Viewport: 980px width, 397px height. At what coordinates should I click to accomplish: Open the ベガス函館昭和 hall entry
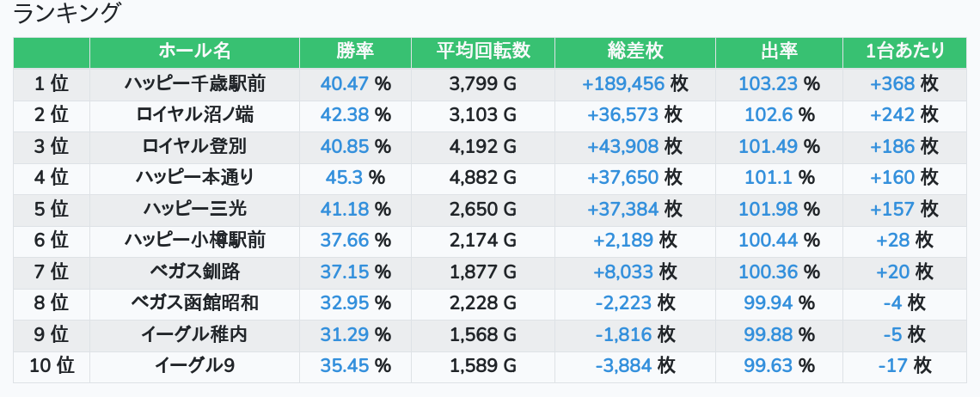pyautogui.click(x=194, y=302)
